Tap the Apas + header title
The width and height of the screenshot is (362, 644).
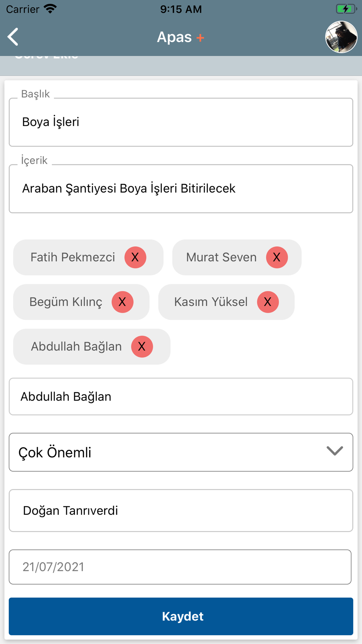point(181,37)
